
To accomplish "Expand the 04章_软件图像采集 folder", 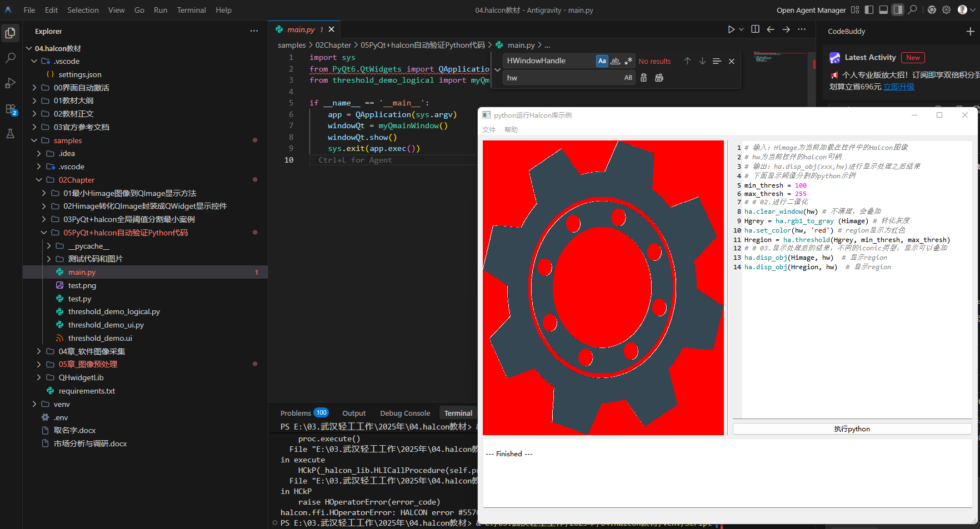I will pos(39,351).
